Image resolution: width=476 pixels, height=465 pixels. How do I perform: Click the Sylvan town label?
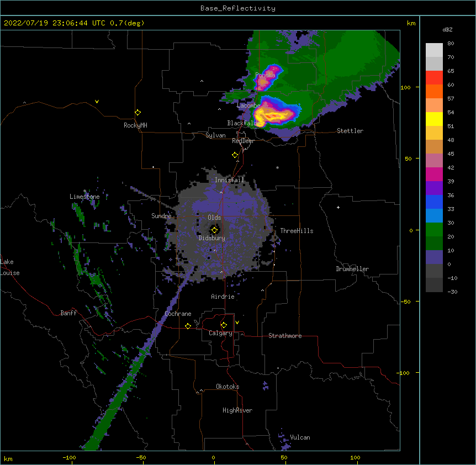(x=215, y=135)
